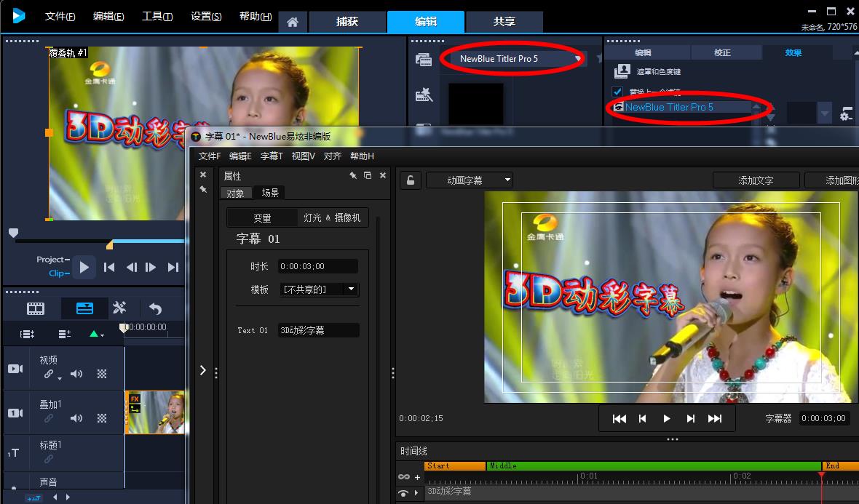
Task: Toggle the lock icon beside 动画字幕
Action: coord(411,180)
